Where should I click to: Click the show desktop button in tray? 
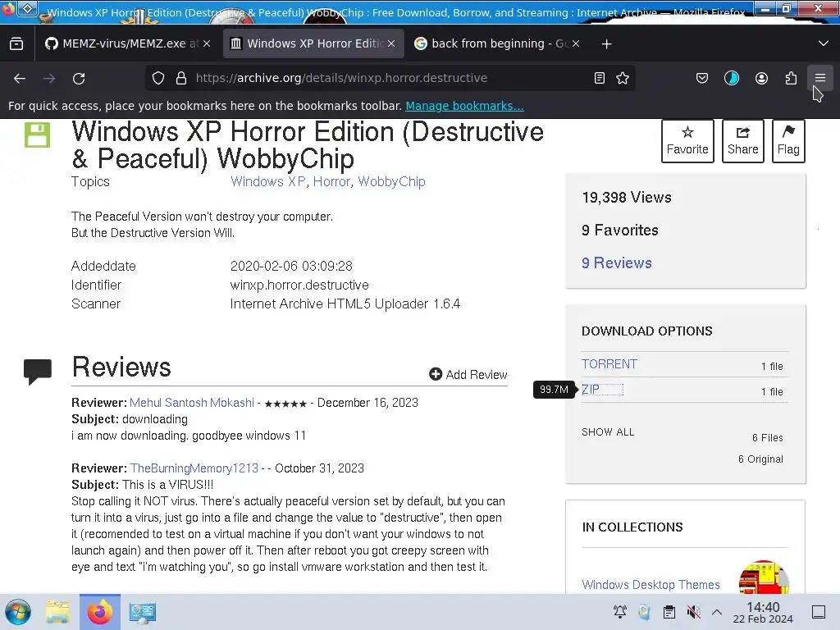click(819, 612)
